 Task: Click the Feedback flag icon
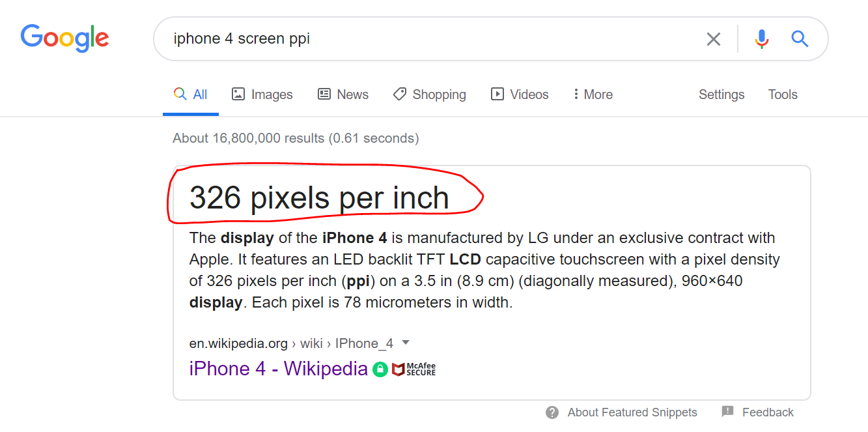click(728, 412)
